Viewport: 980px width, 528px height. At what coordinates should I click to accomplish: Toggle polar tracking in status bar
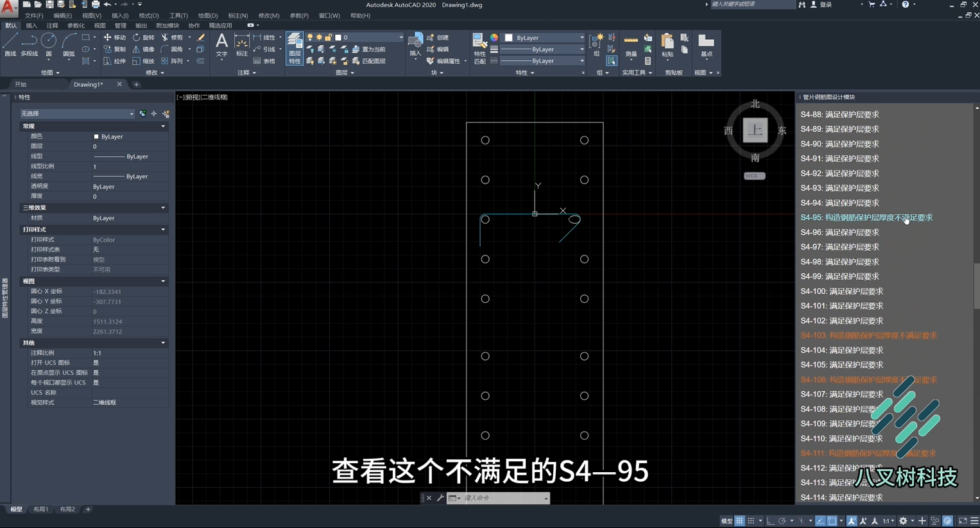[782, 521]
